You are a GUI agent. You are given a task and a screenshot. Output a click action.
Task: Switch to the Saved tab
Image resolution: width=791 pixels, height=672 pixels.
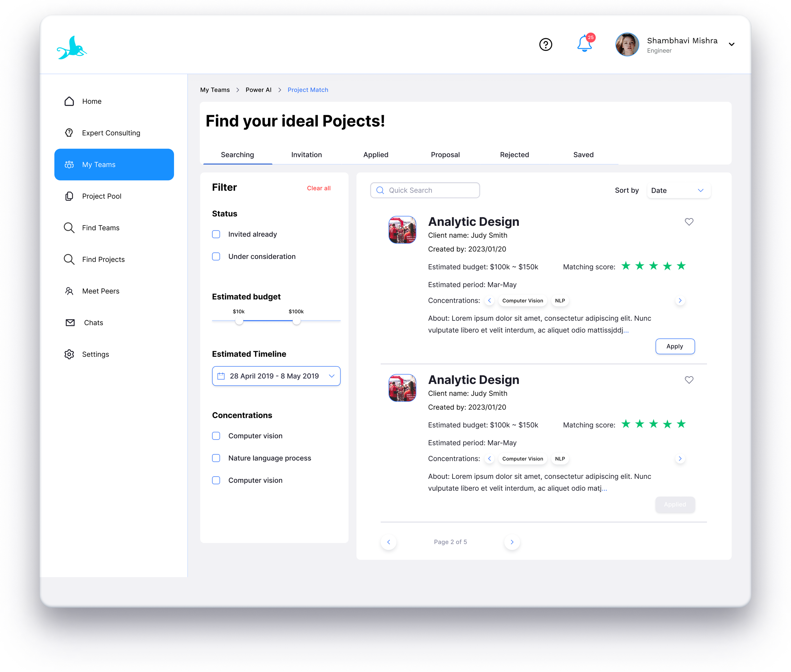[x=583, y=155]
